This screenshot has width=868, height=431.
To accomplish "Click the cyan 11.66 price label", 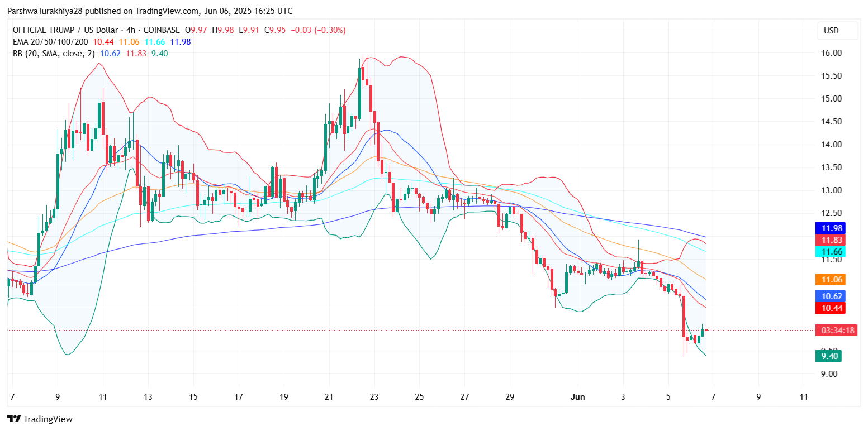I will (830, 251).
